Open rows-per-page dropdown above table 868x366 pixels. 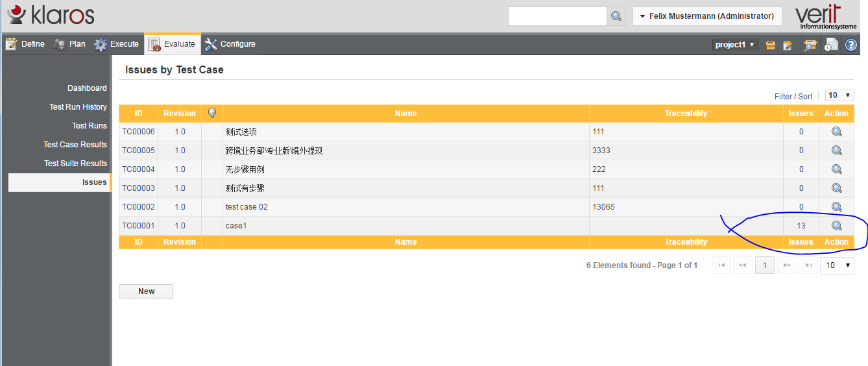pos(839,95)
